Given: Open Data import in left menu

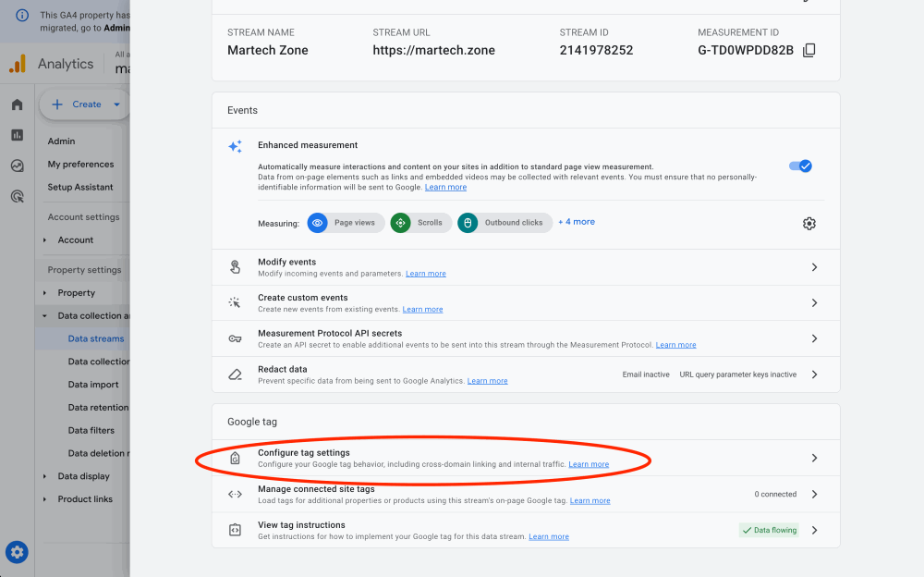Looking at the screenshot, I should pos(93,385).
